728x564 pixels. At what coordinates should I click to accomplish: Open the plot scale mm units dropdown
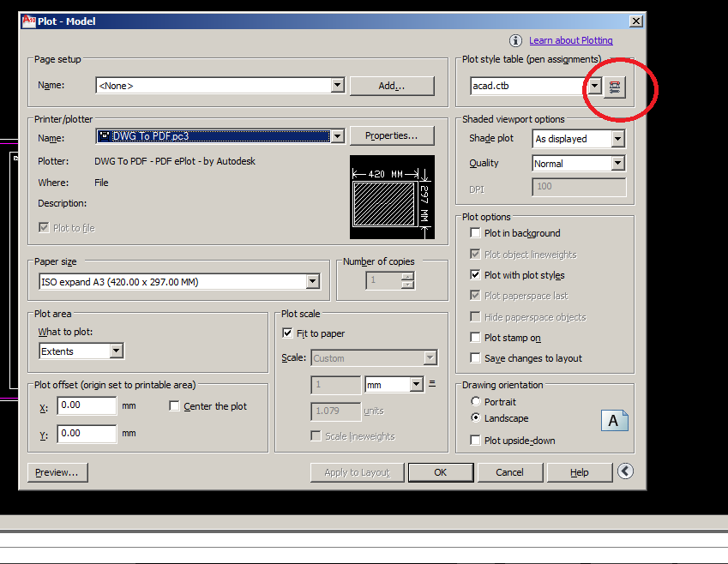[417, 384]
